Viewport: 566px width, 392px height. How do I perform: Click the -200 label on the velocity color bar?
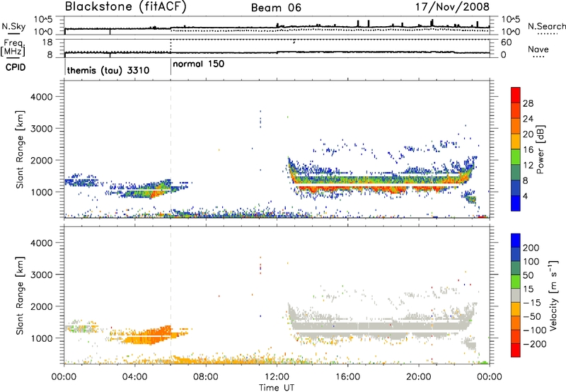click(x=534, y=344)
